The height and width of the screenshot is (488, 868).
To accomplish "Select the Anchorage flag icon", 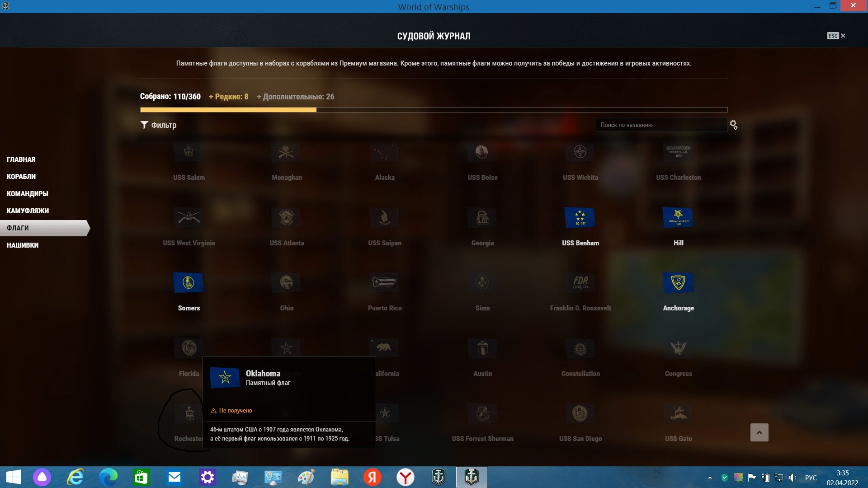I will [x=678, y=282].
